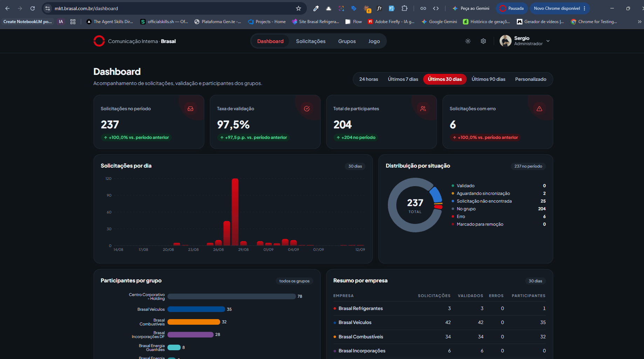Click Brasal Veículos blue bar
This screenshot has width=644, height=359.
click(x=196, y=309)
